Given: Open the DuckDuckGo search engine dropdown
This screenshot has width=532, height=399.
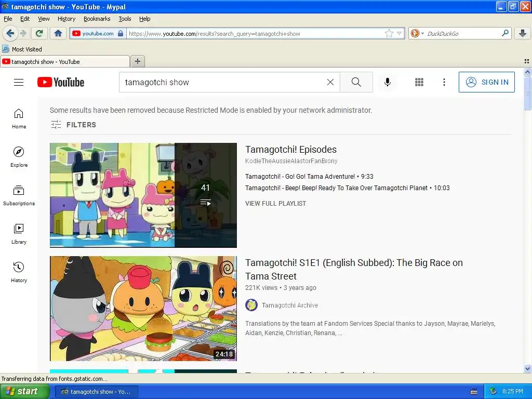Looking at the screenshot, I should coord(417,33).
